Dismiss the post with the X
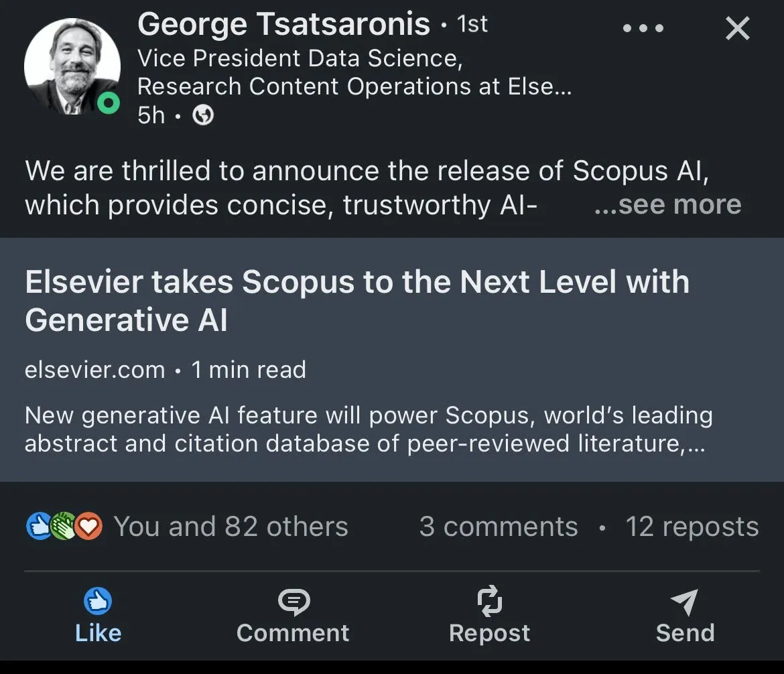Screen dimensions: 784x674 [737, 29]
